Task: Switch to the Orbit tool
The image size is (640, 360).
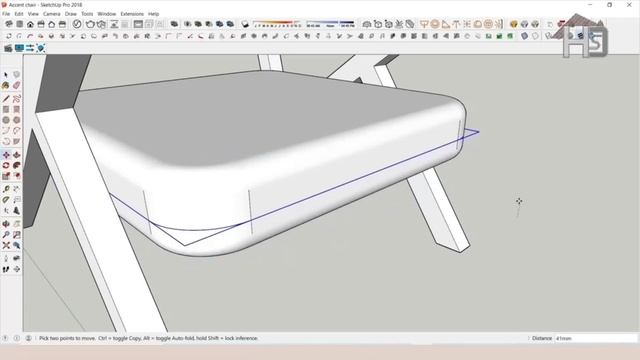Action: pyautogui.click(x=6, y=224)
